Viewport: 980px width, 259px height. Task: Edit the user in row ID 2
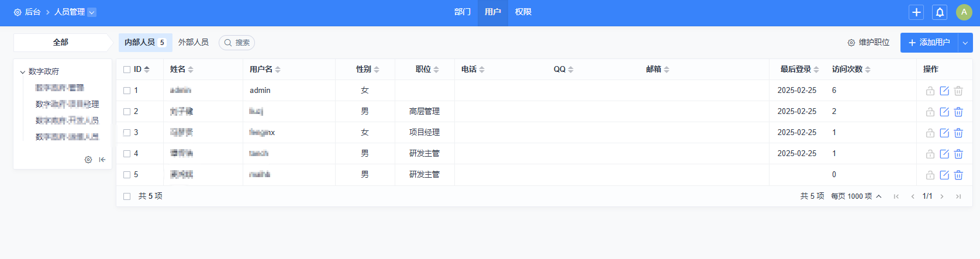click(944, 112)
